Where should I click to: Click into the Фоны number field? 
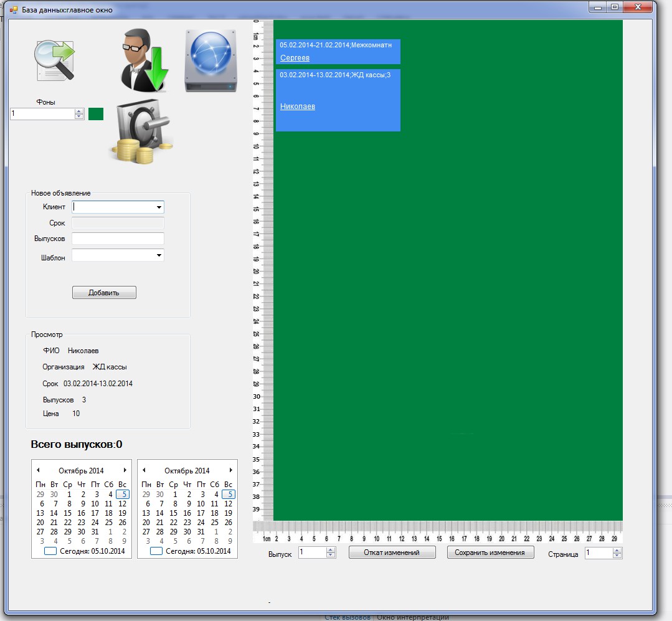(42, 113)
